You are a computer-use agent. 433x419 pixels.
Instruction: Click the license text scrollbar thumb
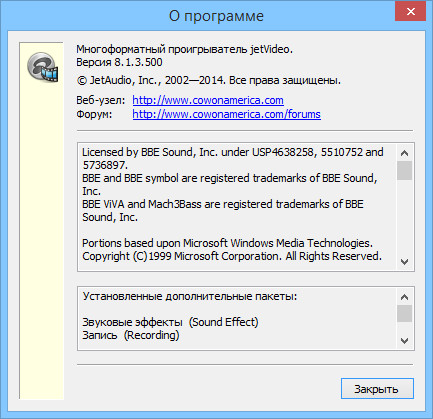[x=404, y=170]
